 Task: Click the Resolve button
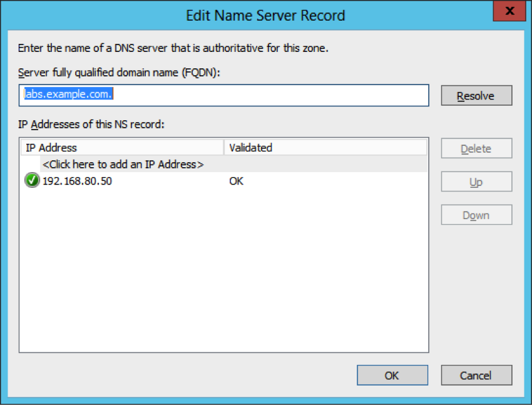pos(476,96)
